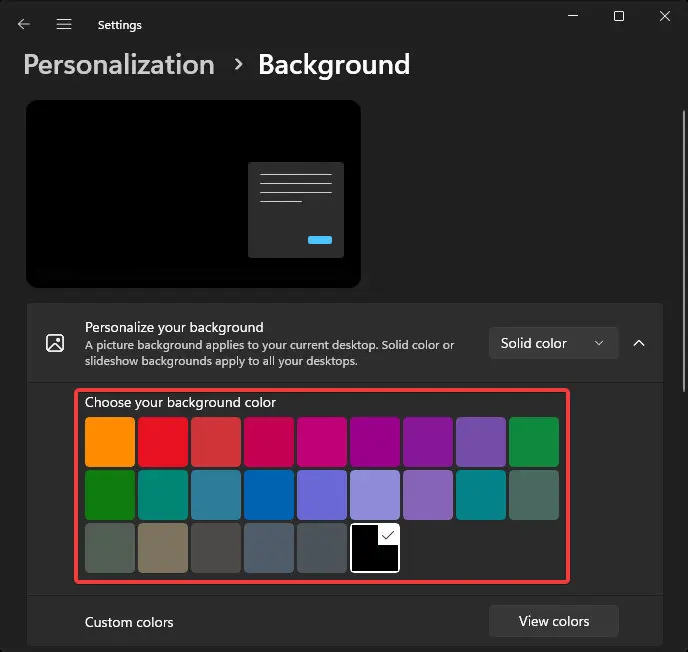The image size is (688, 652).
Task: Choose the gray-green swatch ending second row
Action: [534, 495]
